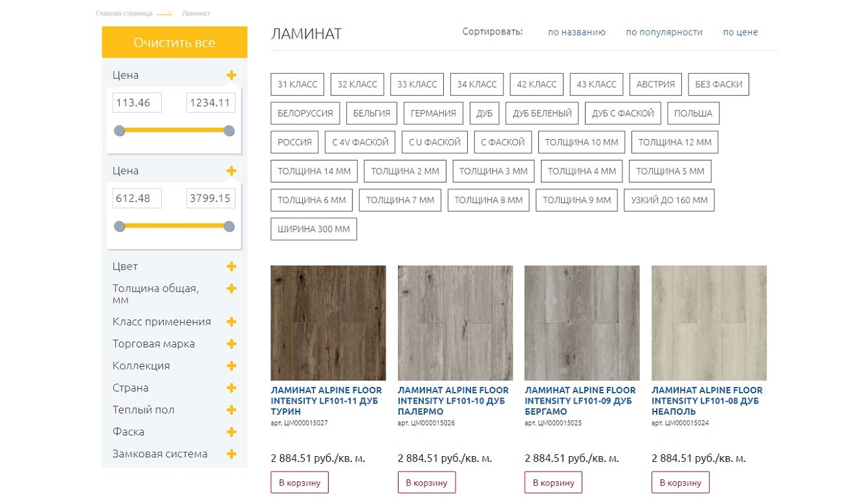This screenshot has height=504, width=867.
Task: Open the Дуб Бергамо product thumbnail
Action: [582, 323]
